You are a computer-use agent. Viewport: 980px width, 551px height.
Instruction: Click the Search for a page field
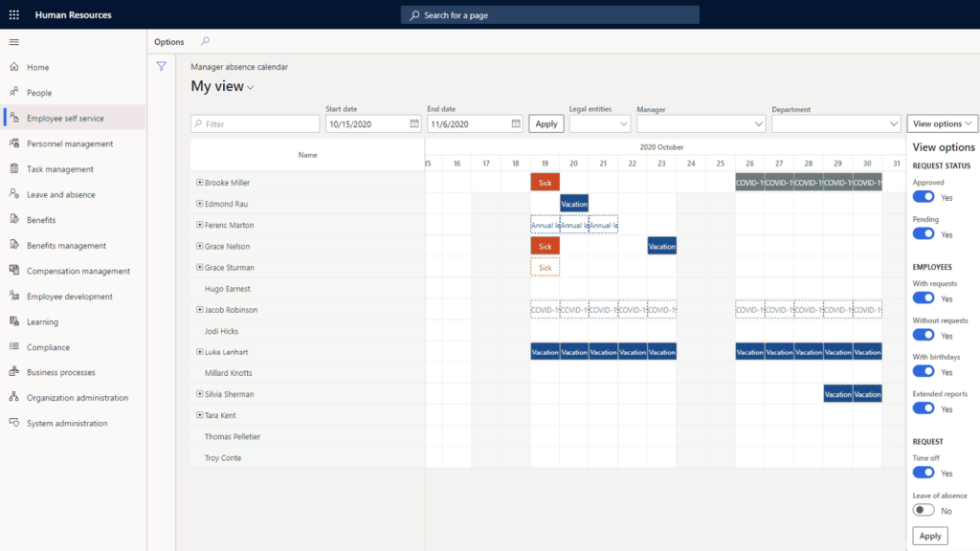point(549,15)
